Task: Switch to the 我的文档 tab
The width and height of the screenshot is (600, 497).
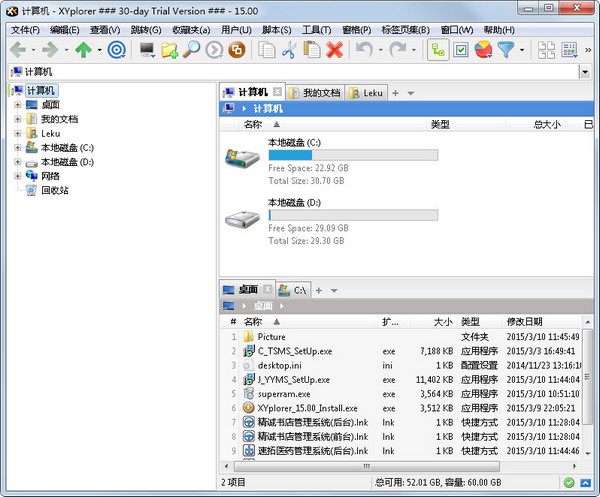Action: (x=315, y=93)
